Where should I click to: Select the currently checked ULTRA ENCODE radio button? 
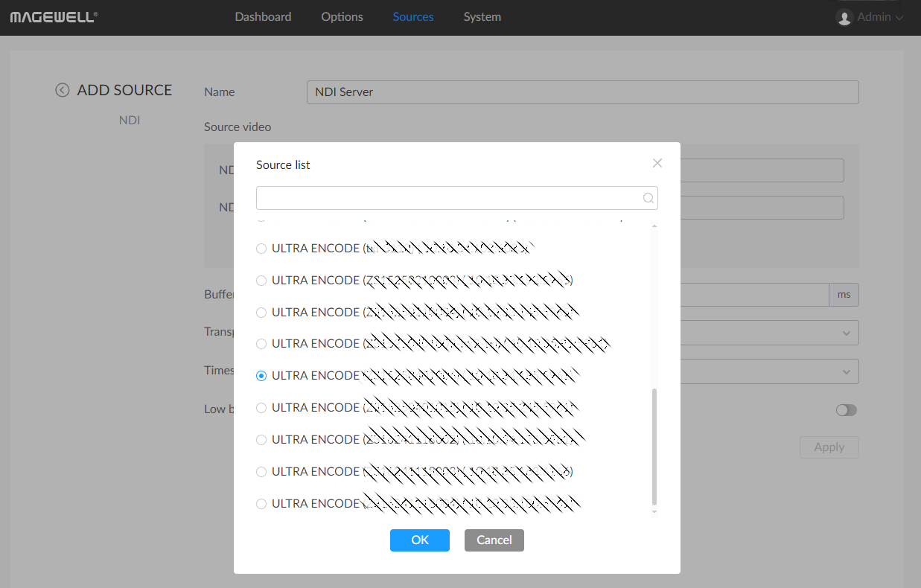pos(261,376)
